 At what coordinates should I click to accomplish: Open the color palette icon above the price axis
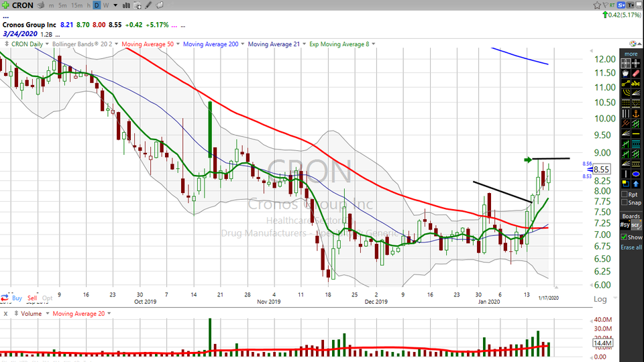(x=633, y=44)
